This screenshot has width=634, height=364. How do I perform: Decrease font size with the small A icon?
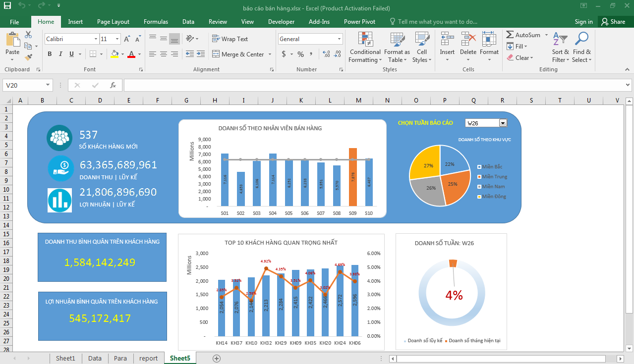click(x=137, y=39)
